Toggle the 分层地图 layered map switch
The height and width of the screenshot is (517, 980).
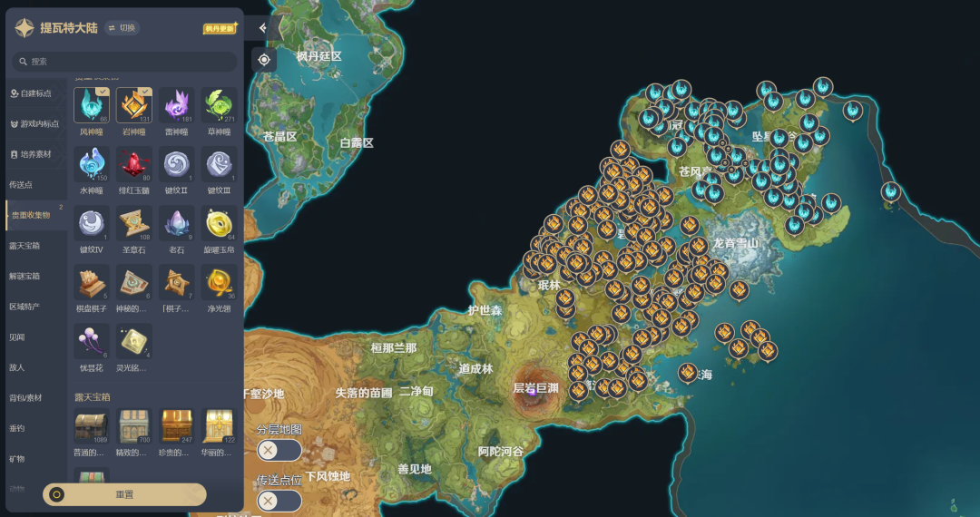pos(279,450)
